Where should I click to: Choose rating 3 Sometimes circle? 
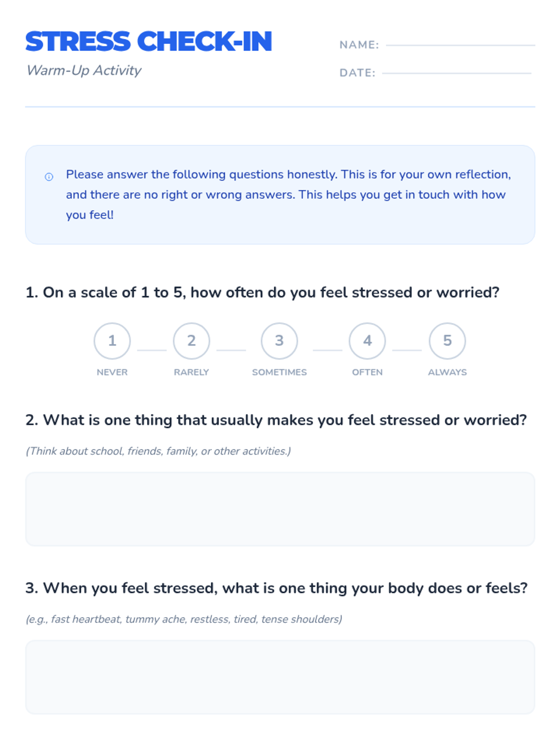point(280,341)
